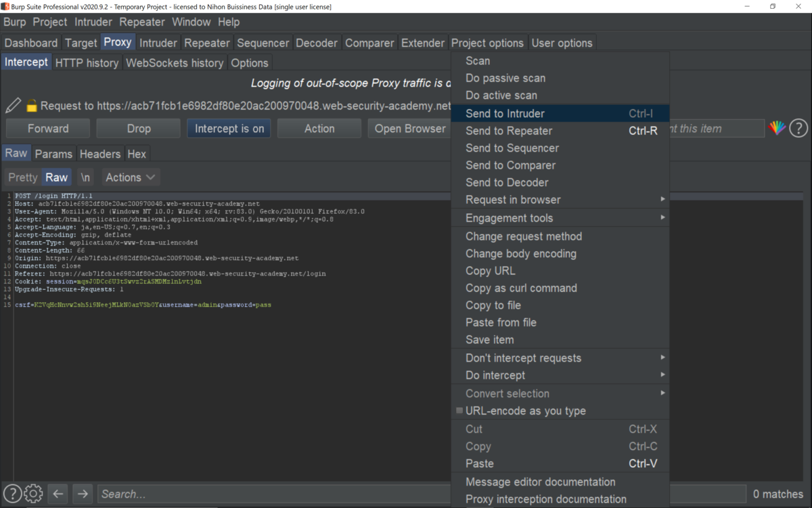
Task: Open the WebSockets history sub-tab
Action: click(x=175, y=63)
